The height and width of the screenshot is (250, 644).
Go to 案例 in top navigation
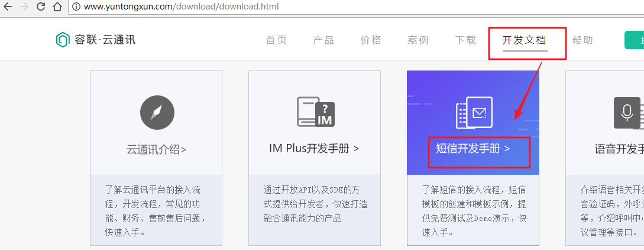coord(418,40)
